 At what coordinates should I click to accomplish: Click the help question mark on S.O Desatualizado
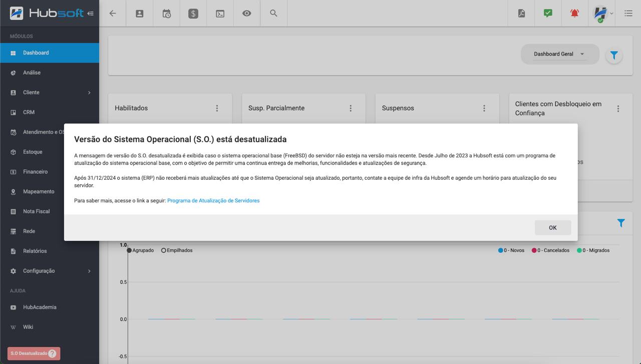[x=52, y=353]
